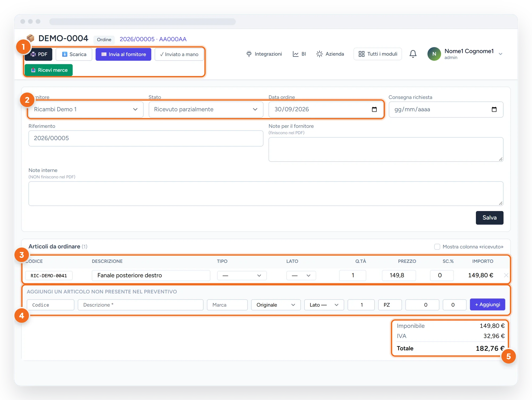The image size is (532, 400).
Task: Click + Aggiungi button
Action: click(x=487, y=305)
